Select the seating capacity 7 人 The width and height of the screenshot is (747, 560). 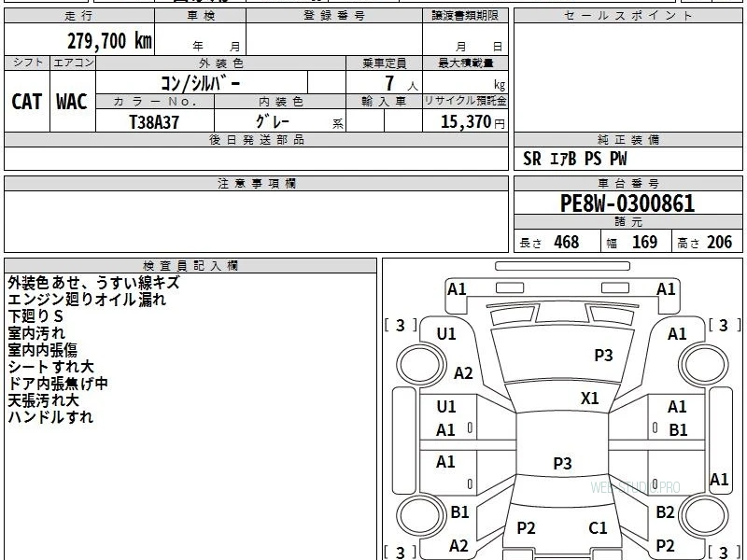click(x=401, y=84)
